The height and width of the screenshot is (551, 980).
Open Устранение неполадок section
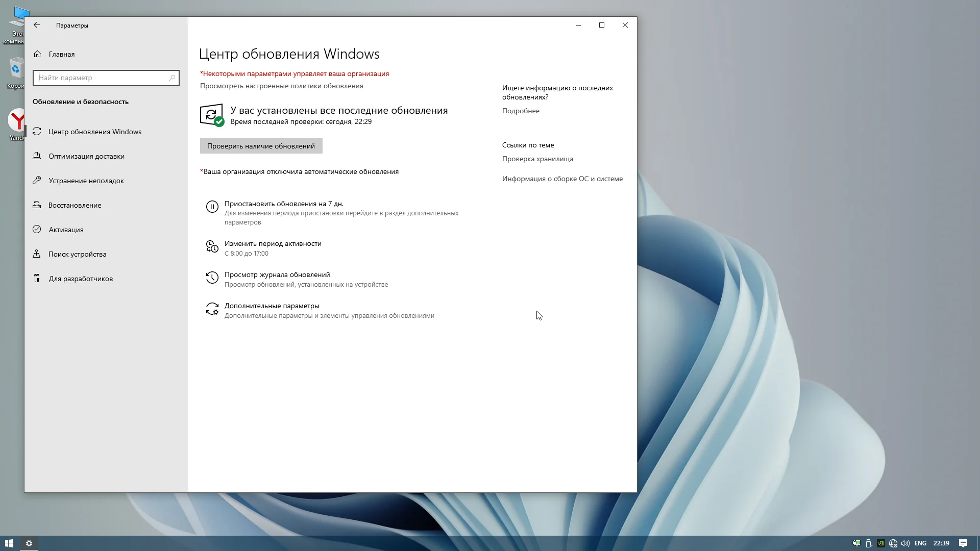pyautogui.click(x=86, y=181)
